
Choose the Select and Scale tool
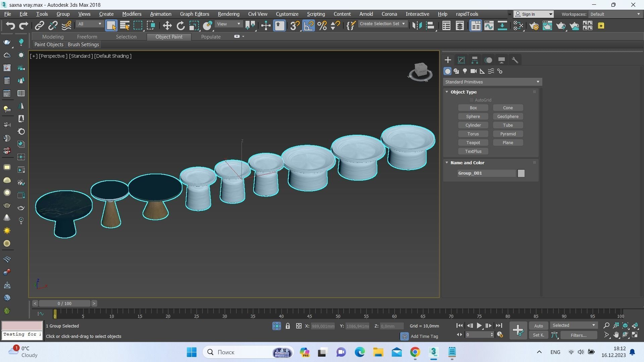point(194,26)
